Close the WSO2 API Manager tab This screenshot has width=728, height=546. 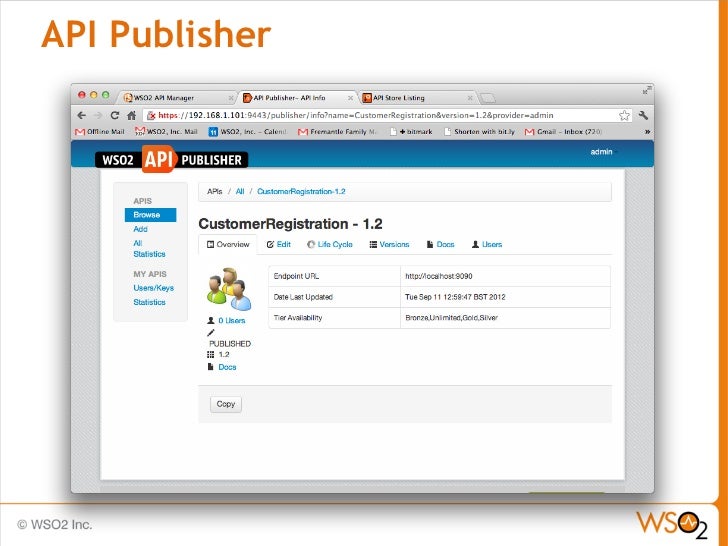click(231, 98)
